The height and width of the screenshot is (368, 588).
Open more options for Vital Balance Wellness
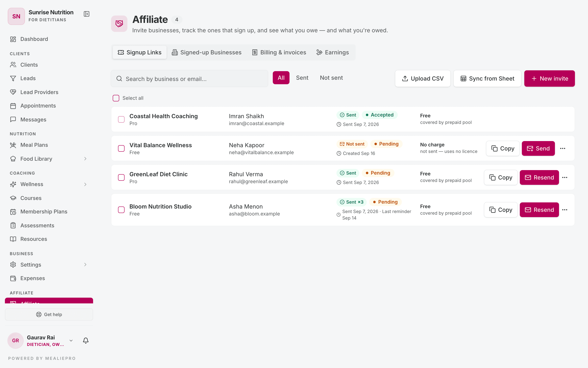[563, 148]
